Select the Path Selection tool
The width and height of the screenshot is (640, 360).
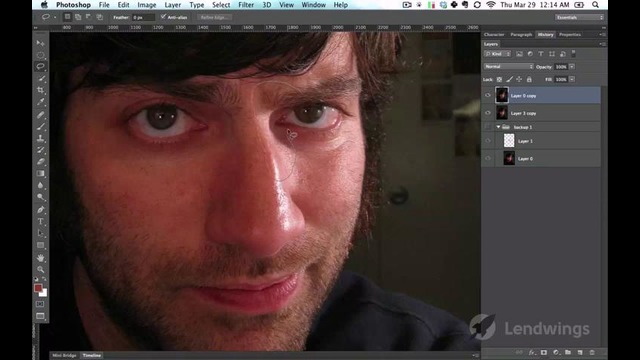pos(40,233)
